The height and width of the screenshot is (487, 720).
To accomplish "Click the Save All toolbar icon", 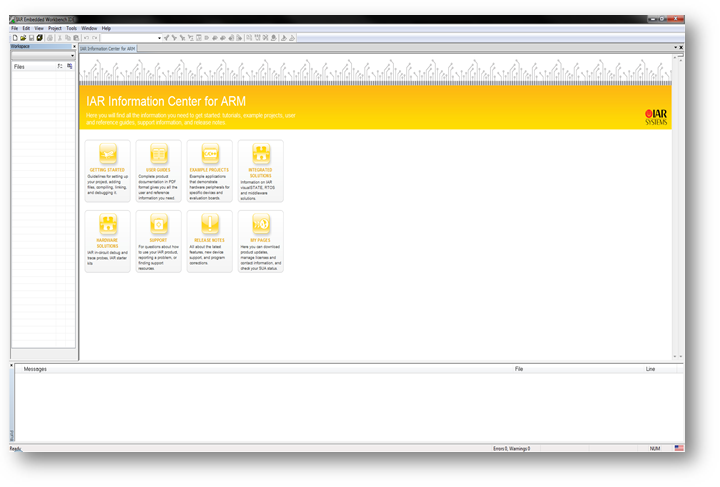I will click(39, 38).
